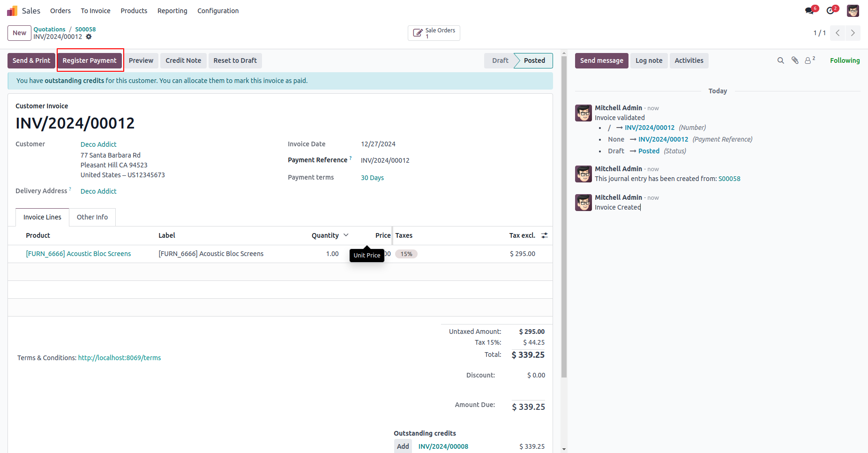868x453 pixels.
Task: Click the outstanding credits bold text in banner
Action: click(x=74, y=81)
